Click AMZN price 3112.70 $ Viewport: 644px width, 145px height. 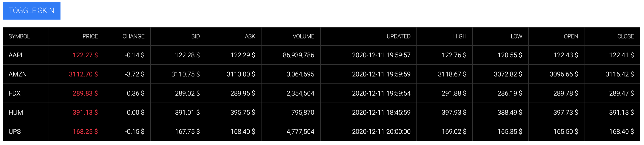(83, 74)
